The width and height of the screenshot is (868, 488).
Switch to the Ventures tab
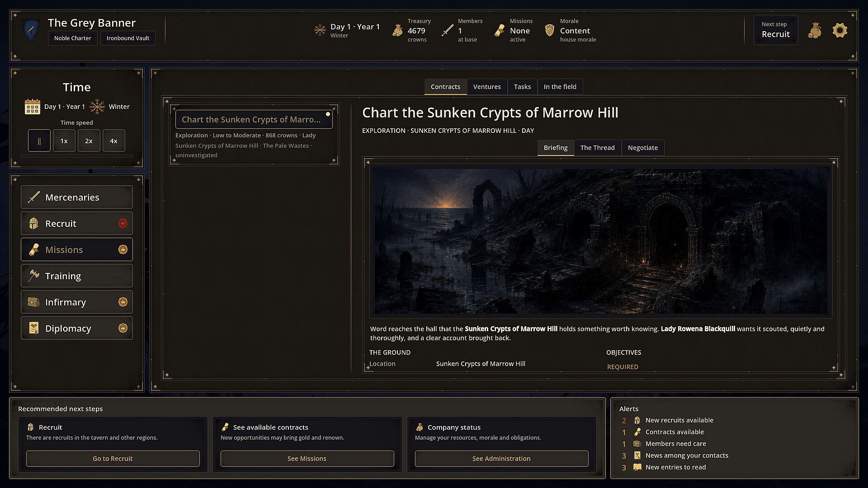click(487, 87)
